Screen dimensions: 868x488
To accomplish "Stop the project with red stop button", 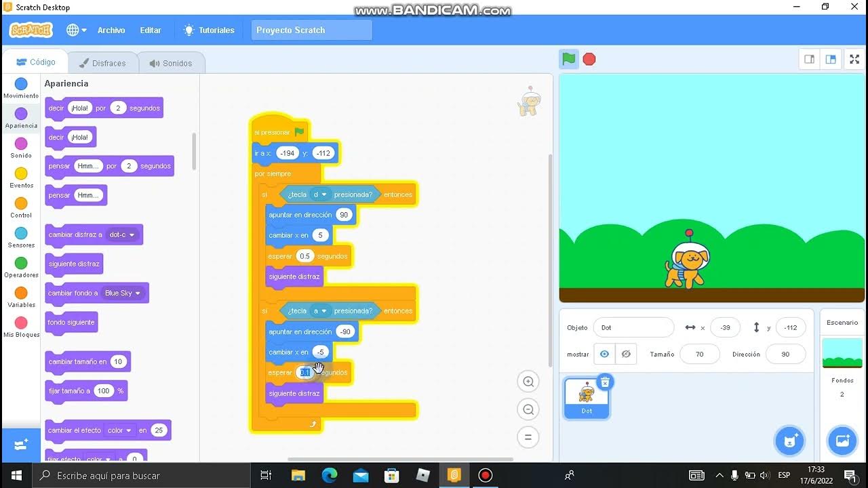I will pos(589,59).
